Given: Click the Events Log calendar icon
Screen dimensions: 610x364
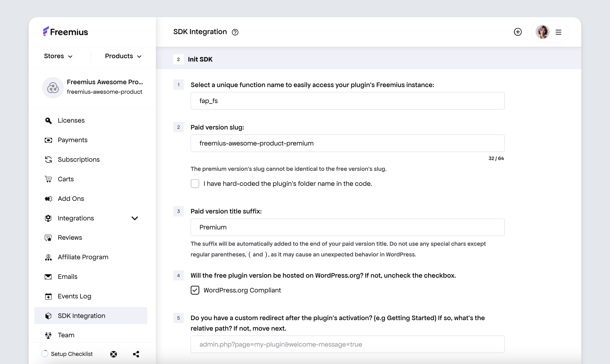Looking at the screenshot, I should click(x=48, y=296).
